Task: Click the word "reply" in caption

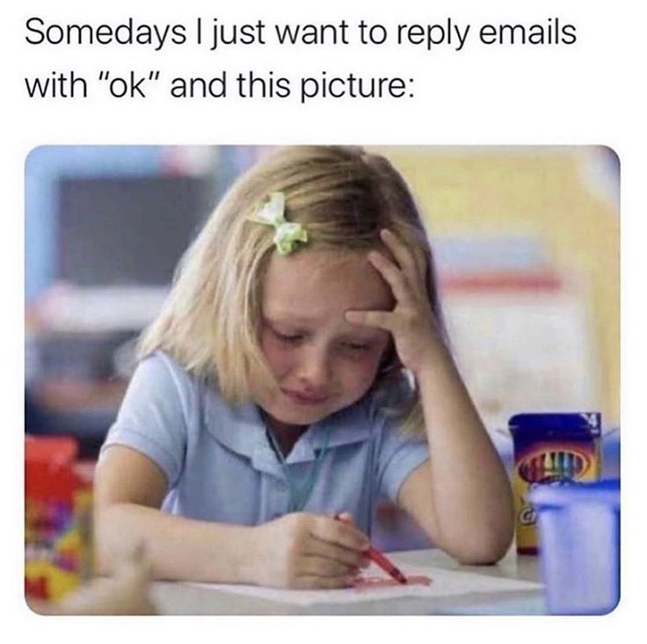Action: [x=433, y=35]
